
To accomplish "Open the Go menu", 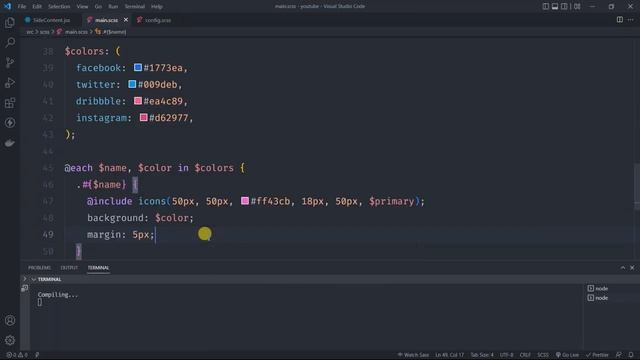I will (98, 7).
